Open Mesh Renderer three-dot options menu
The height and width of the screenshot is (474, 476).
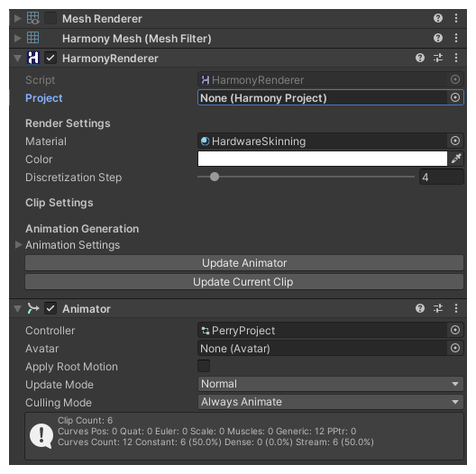pyautogui.click(x=456, y=19)
